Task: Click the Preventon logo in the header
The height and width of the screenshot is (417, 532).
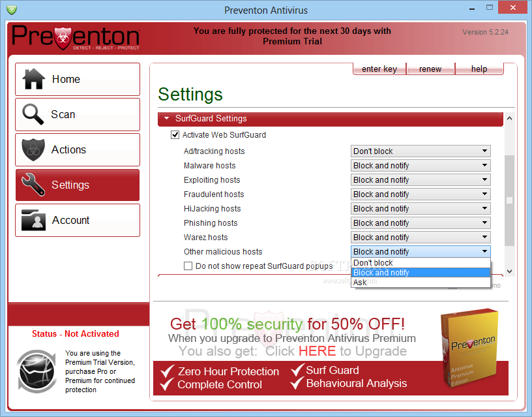Action: click(76, 38)
